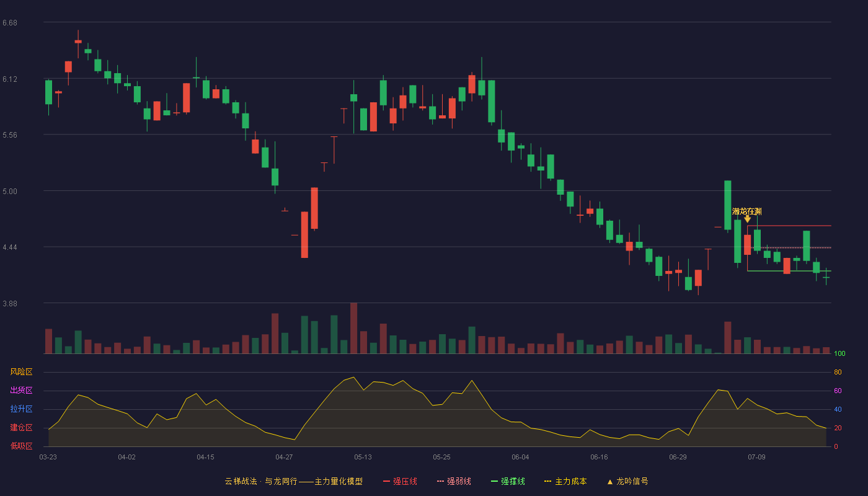Click the orange 80 indicator scale value
The height and width of the screenshot is (496, 868).
click(x=838, y=372)
